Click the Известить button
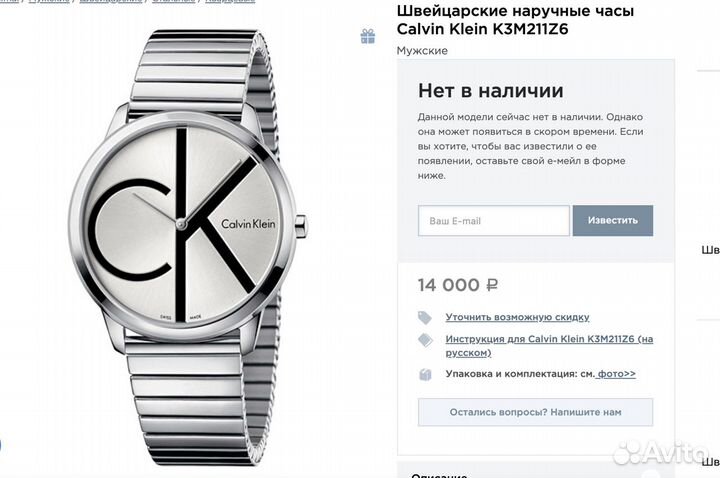This screenshot has height=478, width=720. pos(613,221)
